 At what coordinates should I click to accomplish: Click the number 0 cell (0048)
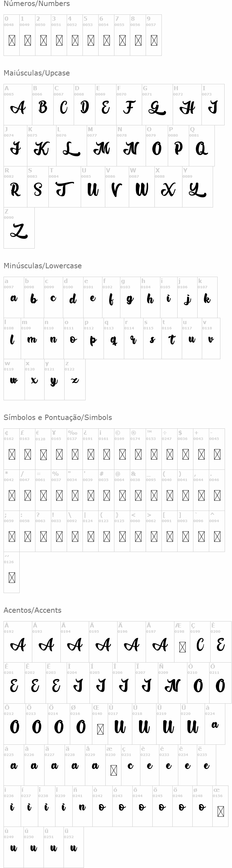click(x=12, y=35)
